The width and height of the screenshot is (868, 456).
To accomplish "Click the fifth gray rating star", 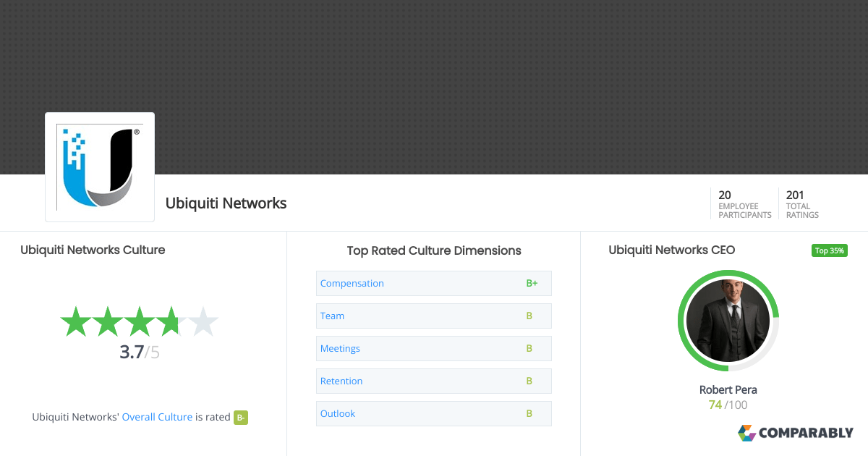I will (204, 321).
